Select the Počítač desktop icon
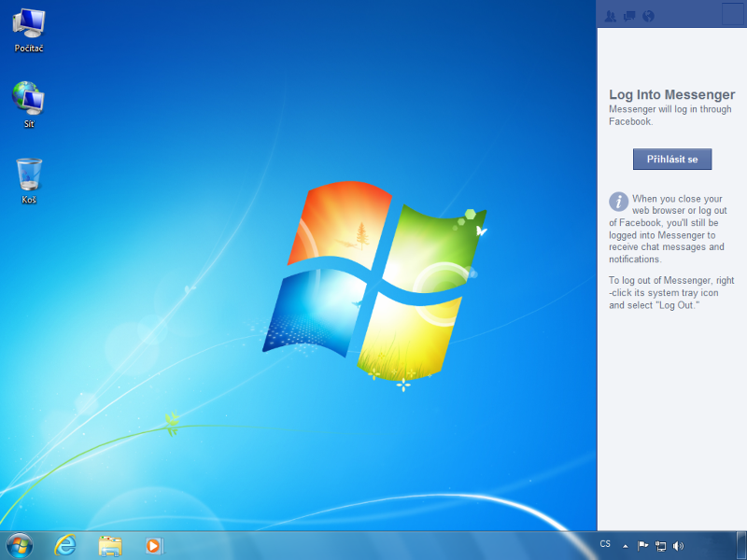Image resolution: width=747 pixels, height=560 pixels. pyautogui.click(x=29, y=31)
